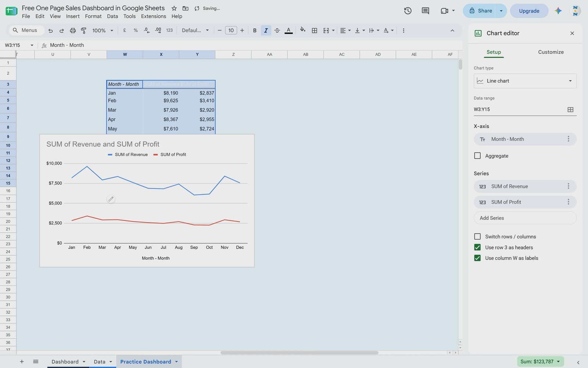The height and width of the screenshot is (368, 588).
Task: Click the select data range grid icon
Action: pos(570,109)
